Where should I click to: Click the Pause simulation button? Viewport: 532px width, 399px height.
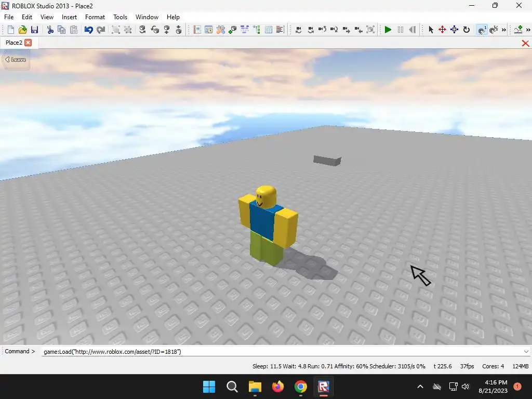(x=401, y=30)
